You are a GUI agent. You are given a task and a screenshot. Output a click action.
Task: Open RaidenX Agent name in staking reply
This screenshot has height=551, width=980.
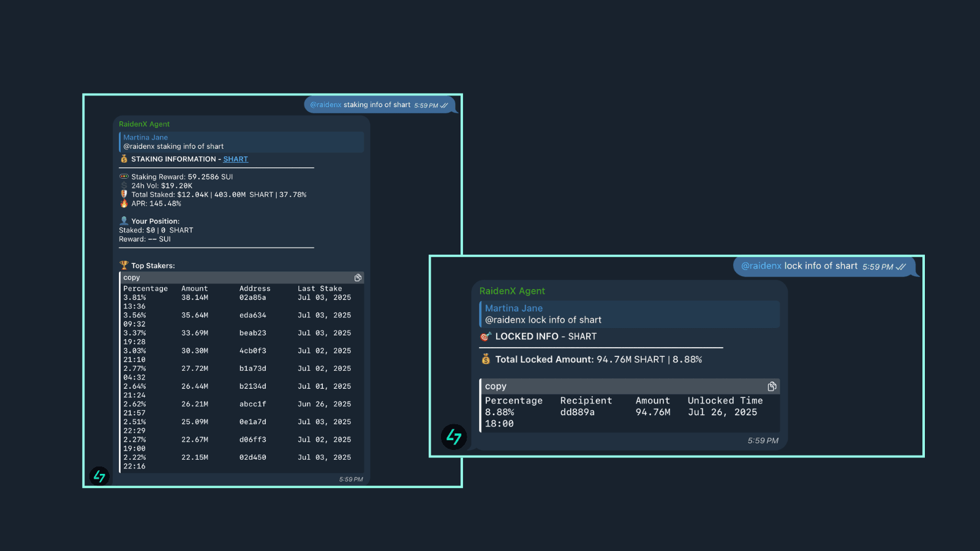144,124
